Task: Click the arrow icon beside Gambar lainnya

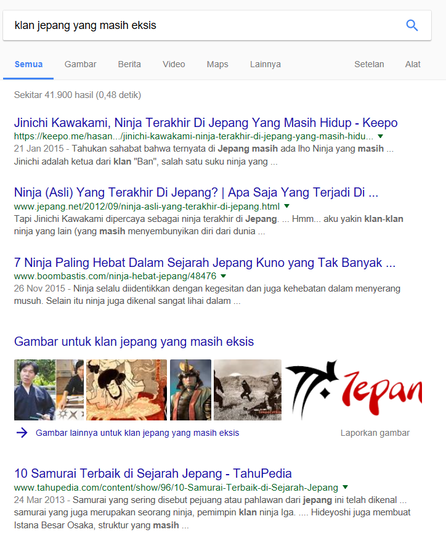Action: [x=22, y=433]
